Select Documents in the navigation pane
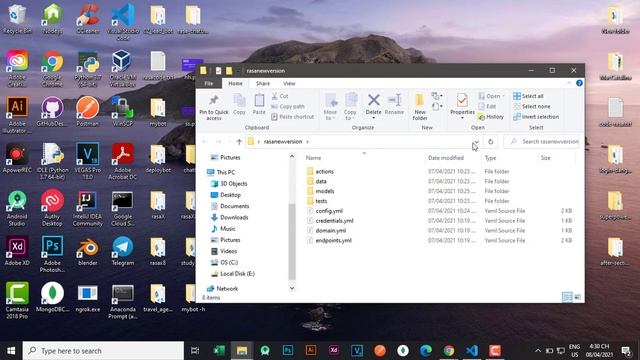The width and height of the screenshot is (640, 360). coord(230,206)
